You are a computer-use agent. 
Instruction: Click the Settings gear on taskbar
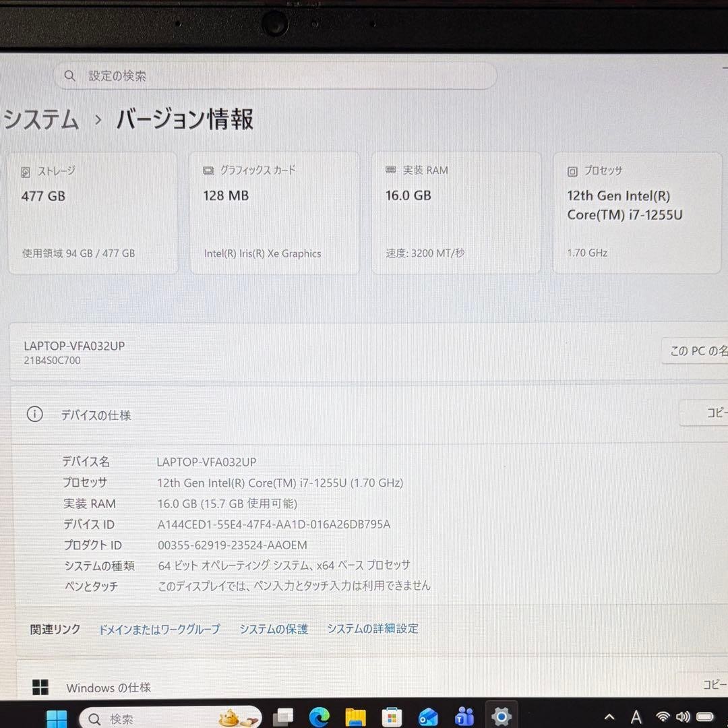pos(501,717)
